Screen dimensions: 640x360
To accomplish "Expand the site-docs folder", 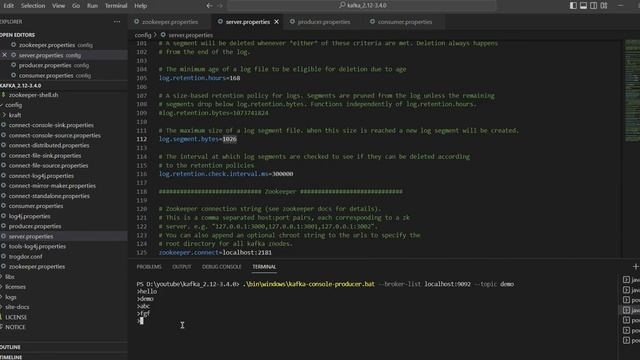I will (x=17, y=307).
